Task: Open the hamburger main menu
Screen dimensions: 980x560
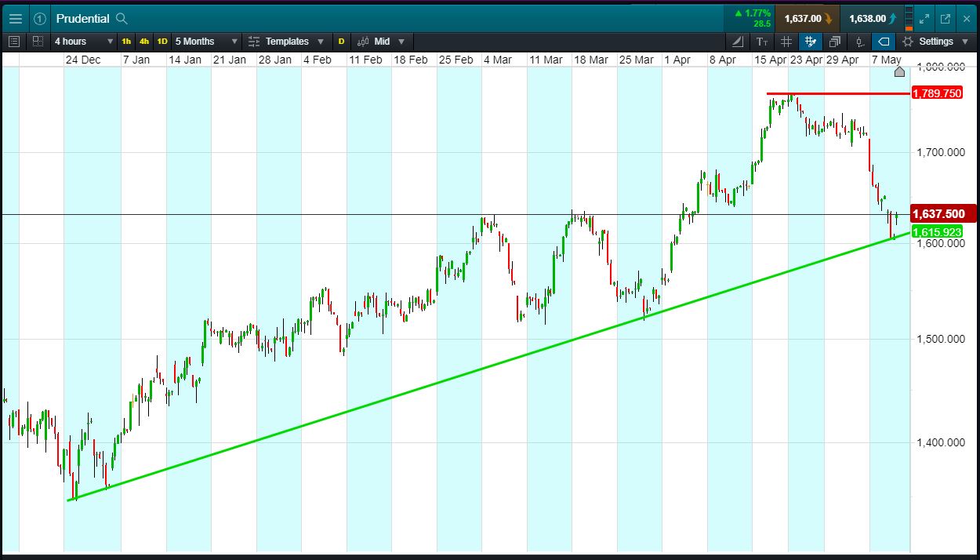Action: pos(16,18)
